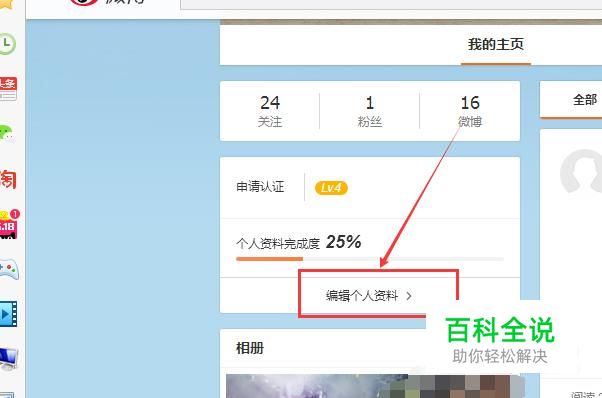Click the gray default avatar on the right
The height and width of the screenshot is (398, 602).
point(581,171)
